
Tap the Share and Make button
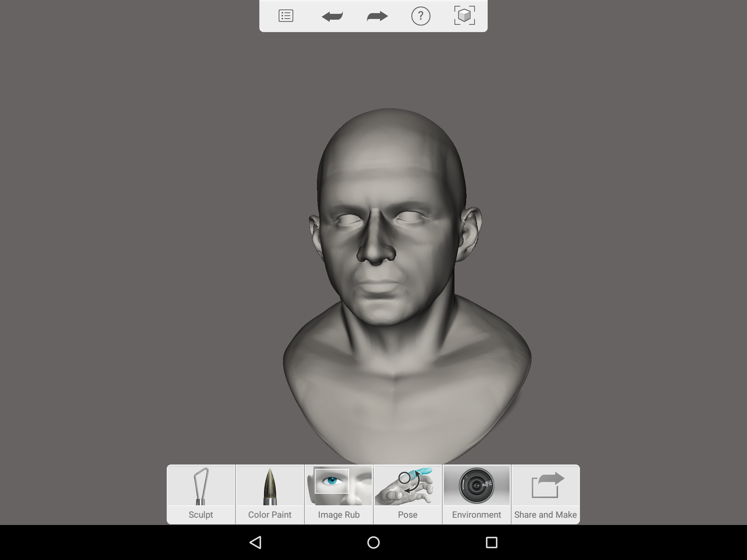point(546,494)
